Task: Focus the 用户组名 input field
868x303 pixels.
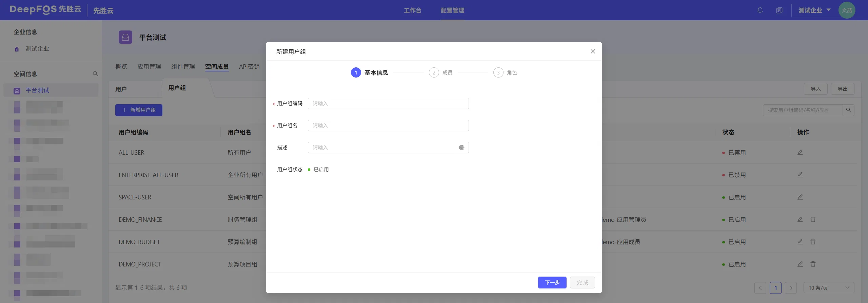Action: tap(388, 126)
